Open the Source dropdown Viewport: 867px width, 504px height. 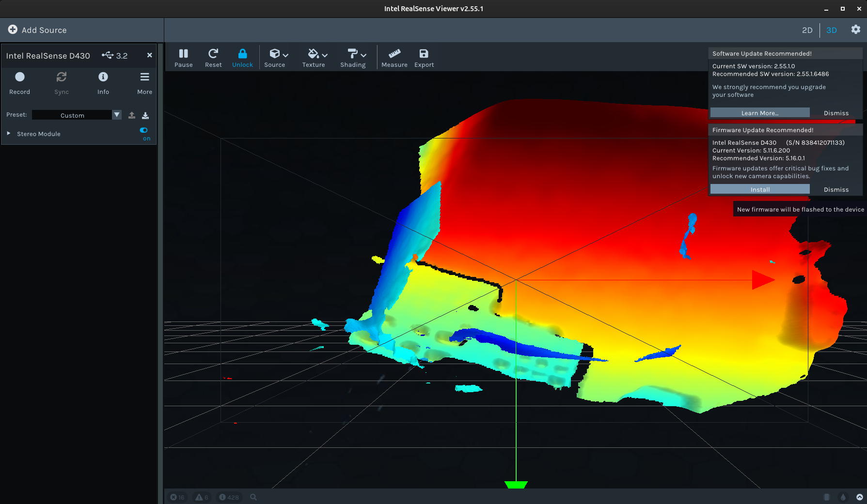(279, 58)
